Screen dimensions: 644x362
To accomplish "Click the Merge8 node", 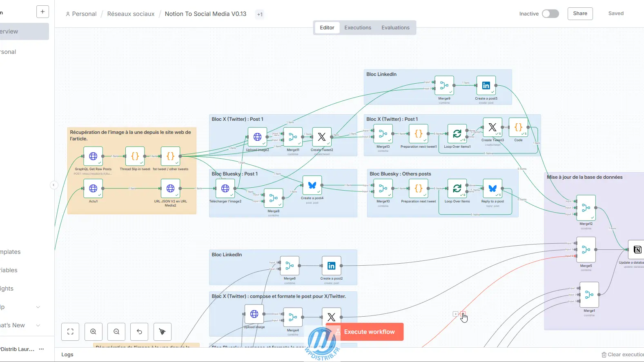I will point(274,198).
